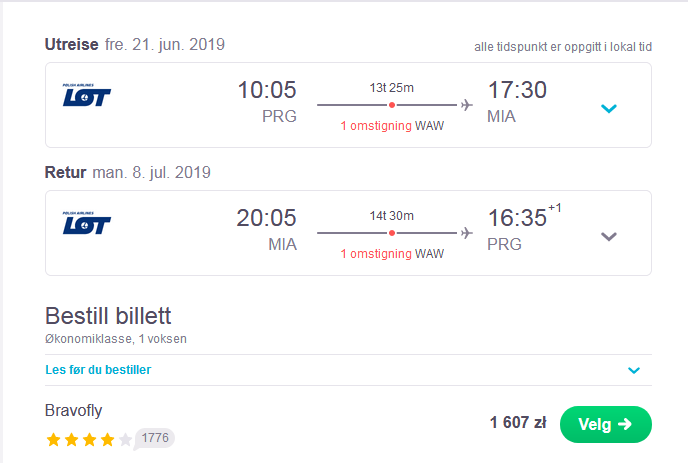Select Bravofly offer with Velg button
Screen dimensions: 688x463
coord(606,424)
